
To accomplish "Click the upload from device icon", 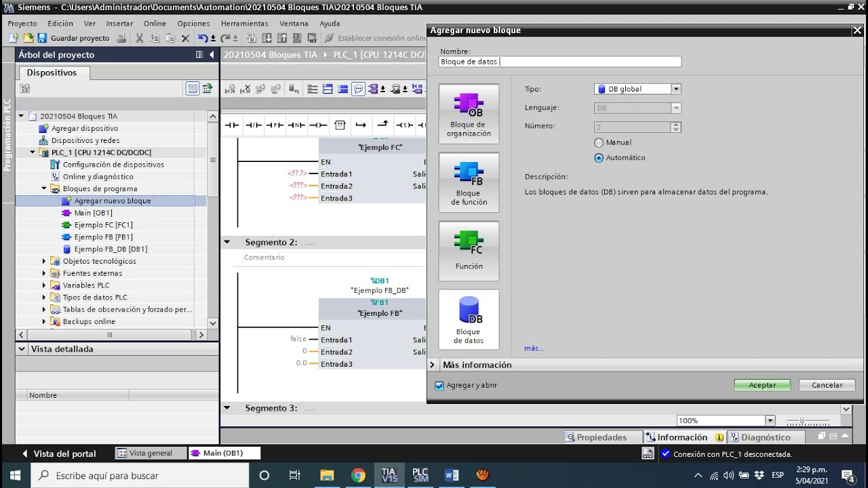I will pyautogui.click(x=281, y=38).
